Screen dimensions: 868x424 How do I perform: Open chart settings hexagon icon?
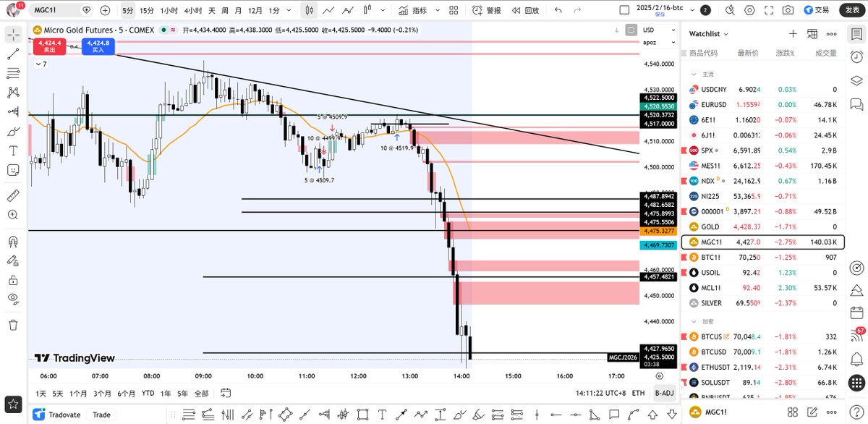748,10
